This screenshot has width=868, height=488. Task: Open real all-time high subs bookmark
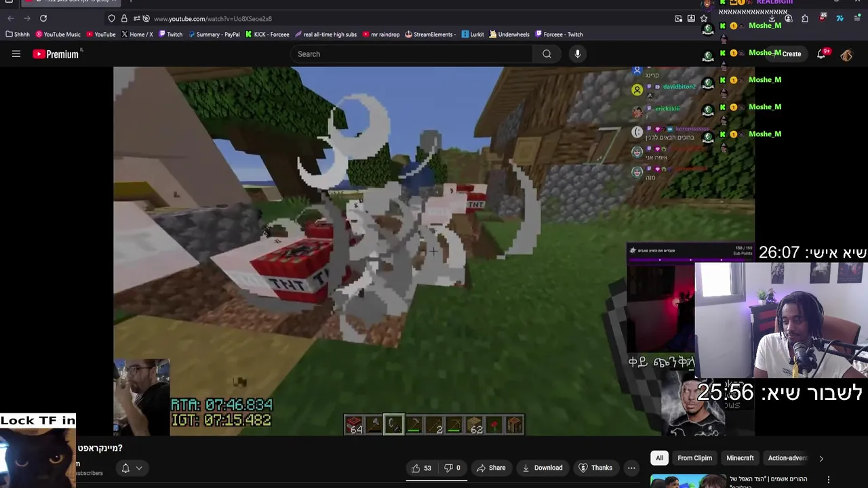pyautogui.click(x=325, y=35)
